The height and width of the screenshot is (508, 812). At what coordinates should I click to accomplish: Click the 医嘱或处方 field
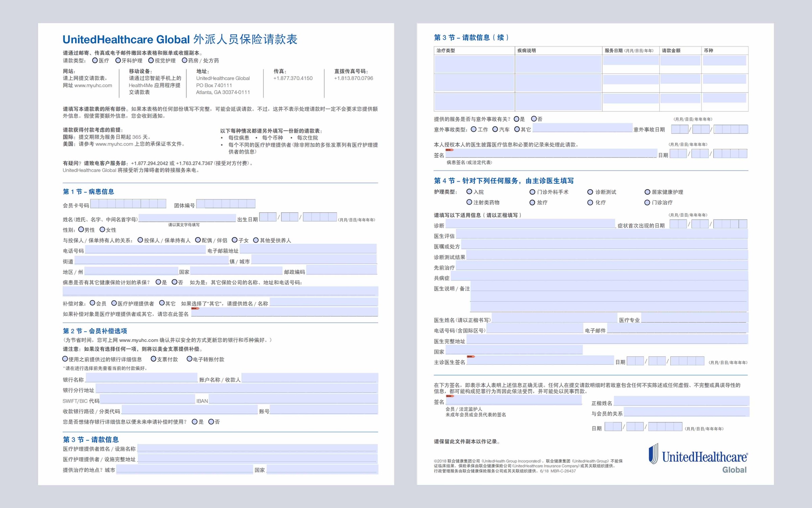tap(604, 245)
